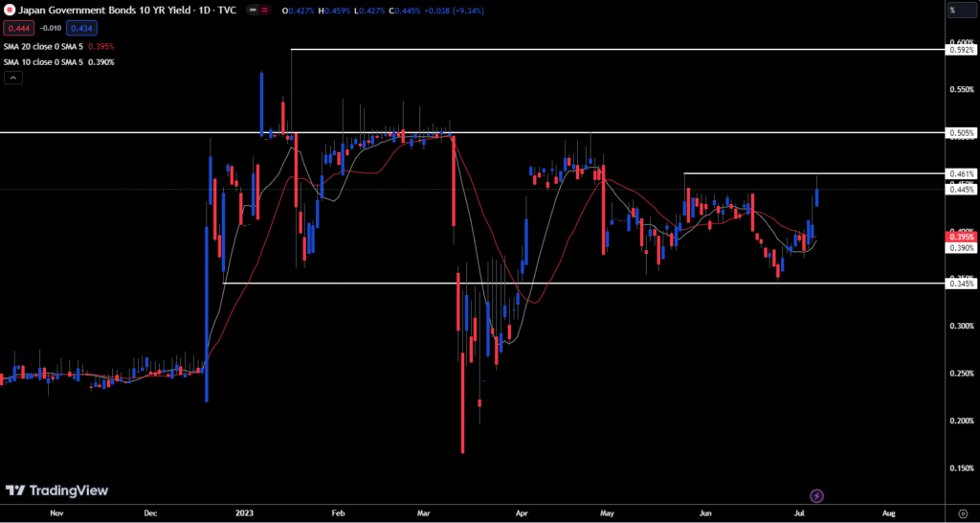980x523 pixels.
Task: Click the Jun label on time axis
Action: click(705, 512)
